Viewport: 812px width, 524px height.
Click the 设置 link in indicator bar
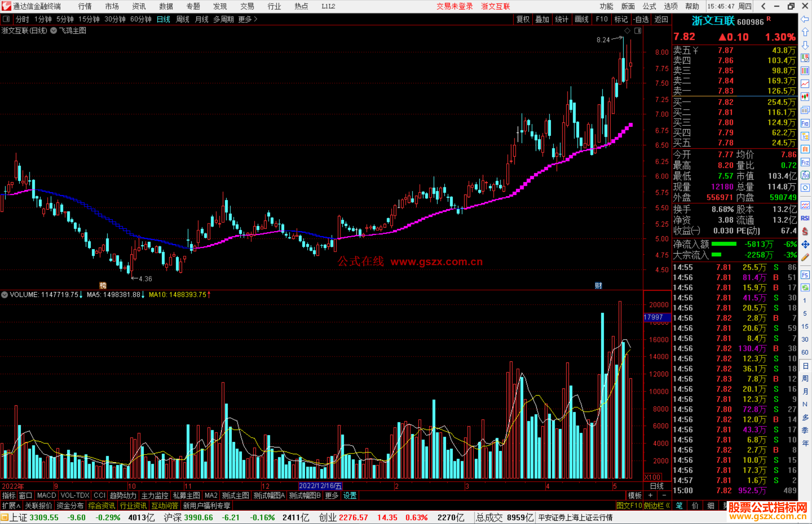350,495
